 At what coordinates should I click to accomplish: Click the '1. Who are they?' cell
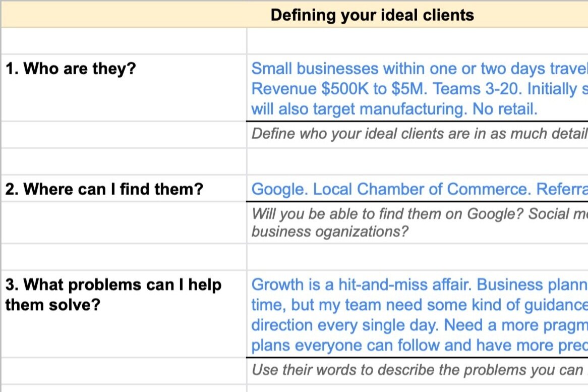click(x=124, y=88)
